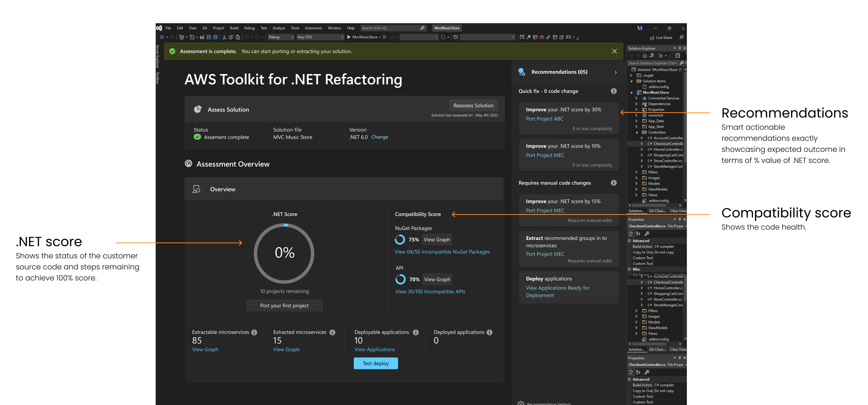Click info icon next to Extractable microservices

coord(254,332)
